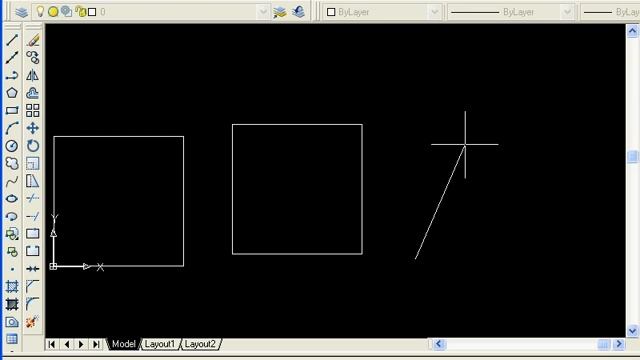Switch to the Model tab

pos(123,344)
